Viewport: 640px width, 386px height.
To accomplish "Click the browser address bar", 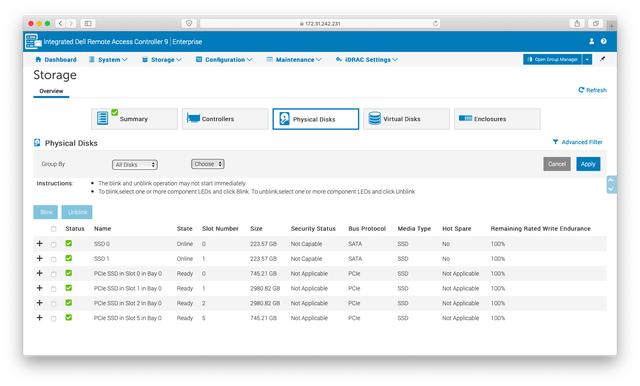I will pyautogui.click(x=320, y=23).
